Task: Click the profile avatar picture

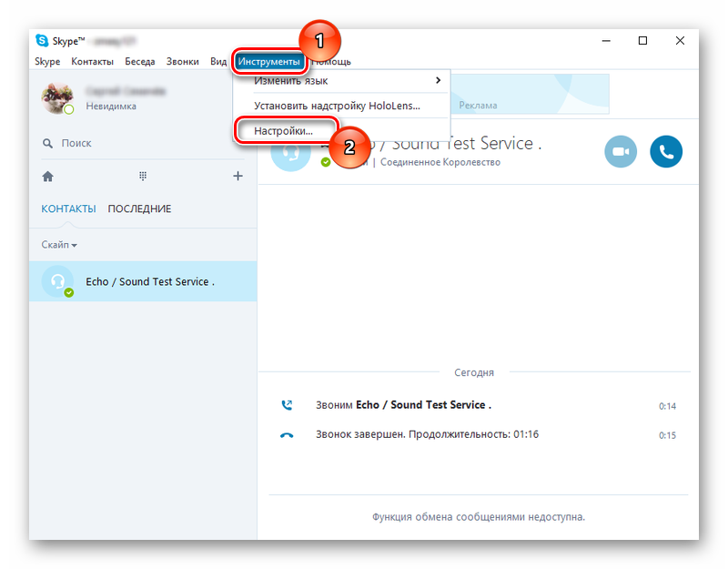Action: 57,97
